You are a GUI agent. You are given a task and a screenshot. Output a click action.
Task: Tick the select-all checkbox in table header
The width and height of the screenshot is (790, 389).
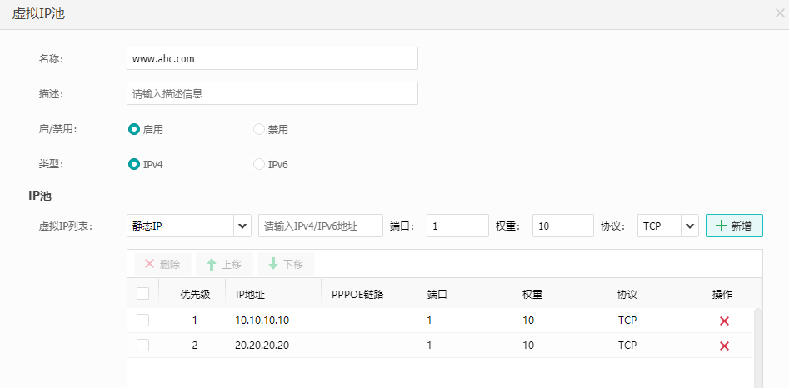pyautogui.click(x=143, y=293)
